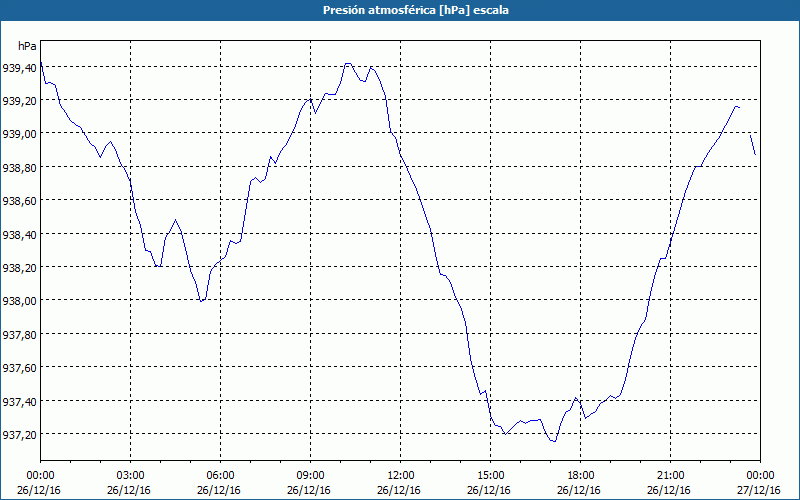Click the 27/12/16 date label
Image resolution: width=800 pixels, height=500 pixels.
click(x=759, y=490)
